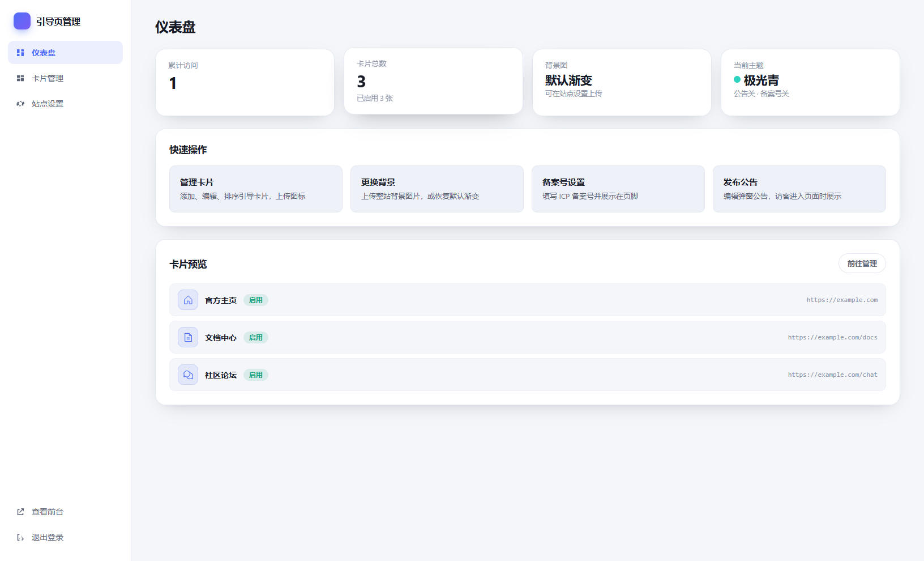Click the 启用 badge on 文档中心 row

click(256, 337)
